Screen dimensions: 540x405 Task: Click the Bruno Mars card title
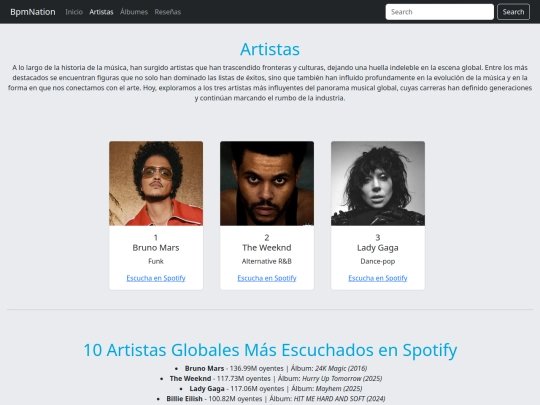[156, 248]
